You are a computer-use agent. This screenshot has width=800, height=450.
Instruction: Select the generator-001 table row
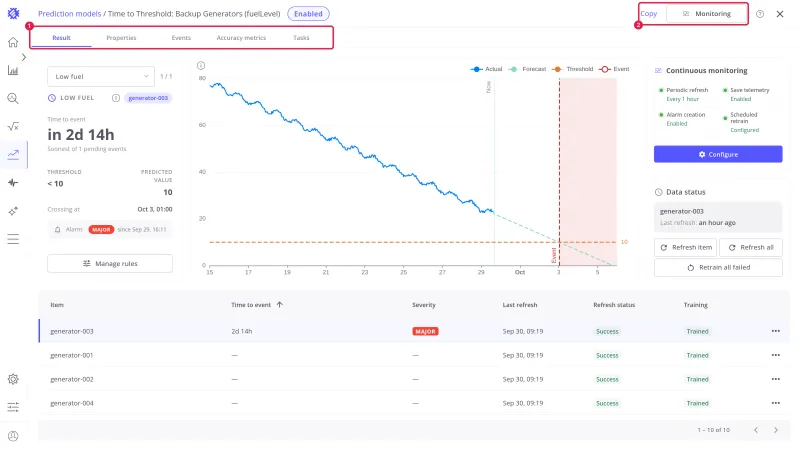pos(414,355)
